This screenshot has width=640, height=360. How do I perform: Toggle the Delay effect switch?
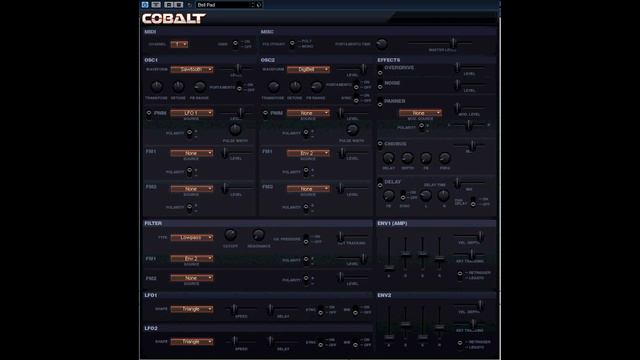point(380,183)
